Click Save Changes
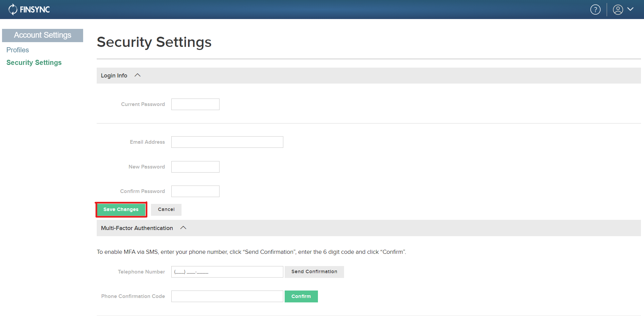Viewport: 644px width, 316px height. click(121, 209)
